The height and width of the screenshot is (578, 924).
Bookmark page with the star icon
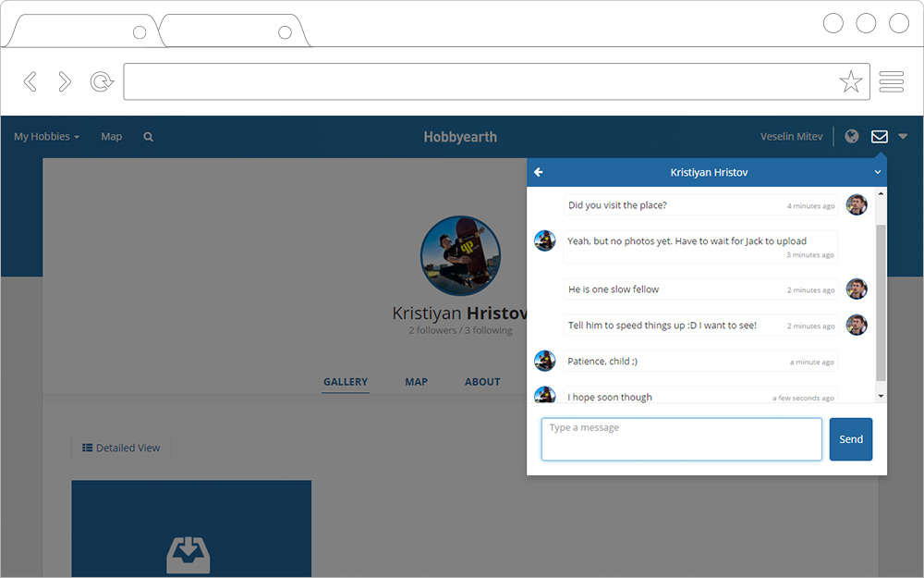[850, 82]
